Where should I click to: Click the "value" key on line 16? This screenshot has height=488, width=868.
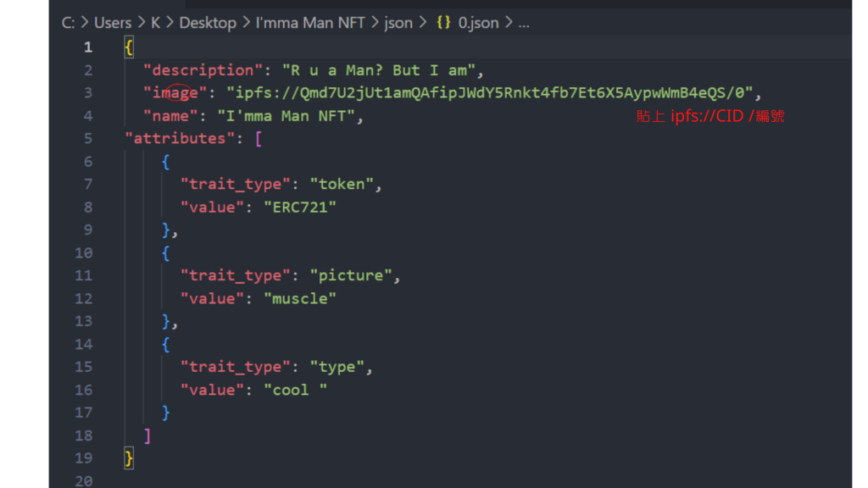[212, 390]
